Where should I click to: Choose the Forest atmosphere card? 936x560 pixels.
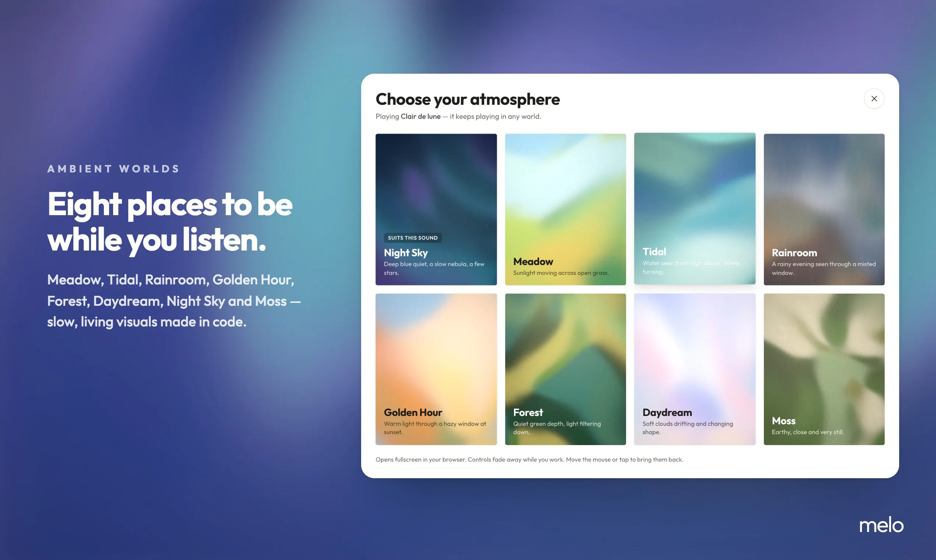(x=565, y=369)
